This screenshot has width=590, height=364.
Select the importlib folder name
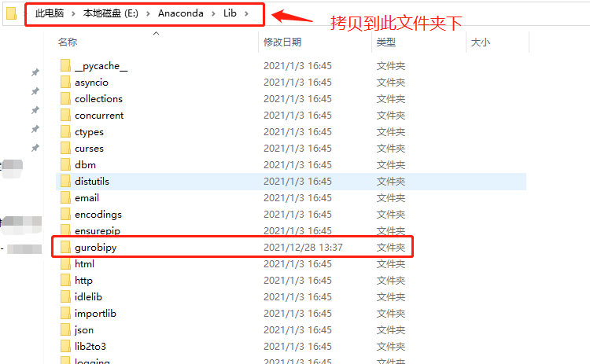tap(95, 314)
